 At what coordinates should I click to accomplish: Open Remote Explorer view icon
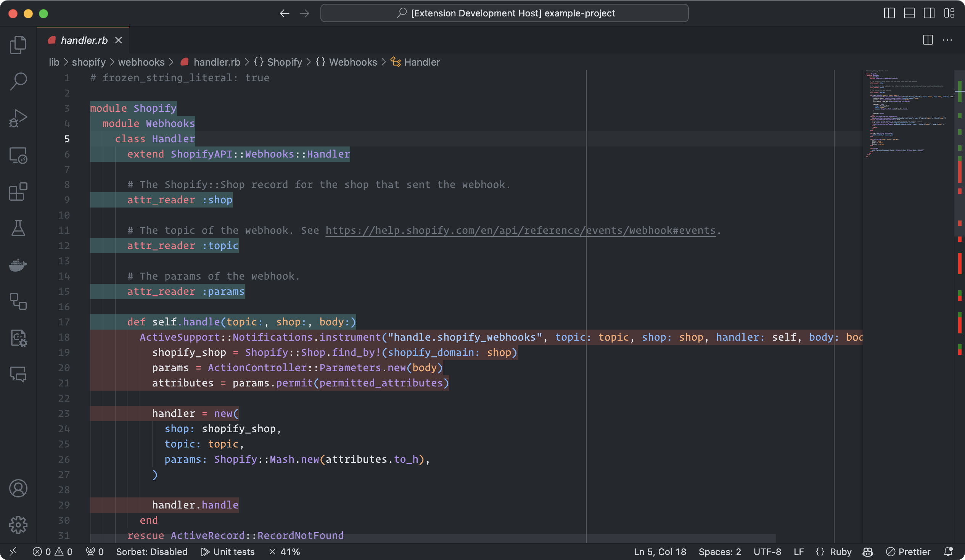tap(18, 155)
